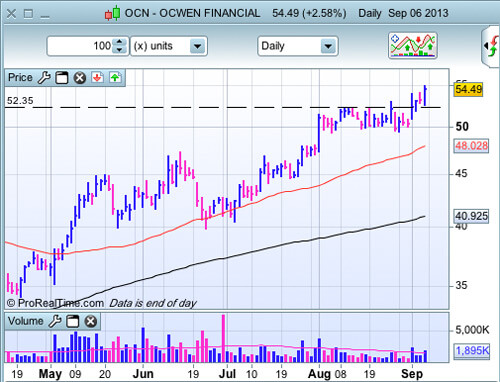
Task: Click the 40.925 moving average label
Action: [x=471, y=216]
